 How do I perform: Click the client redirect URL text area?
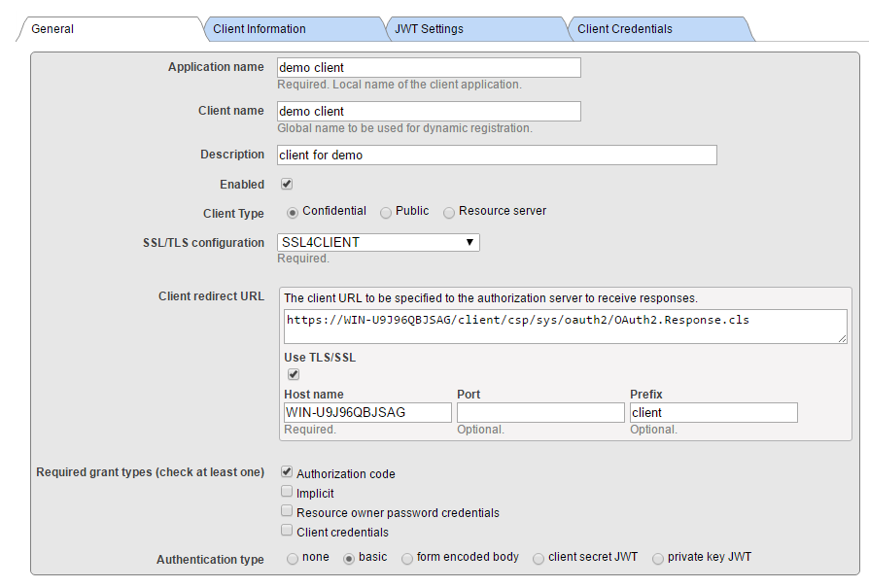tap(566, 327)
